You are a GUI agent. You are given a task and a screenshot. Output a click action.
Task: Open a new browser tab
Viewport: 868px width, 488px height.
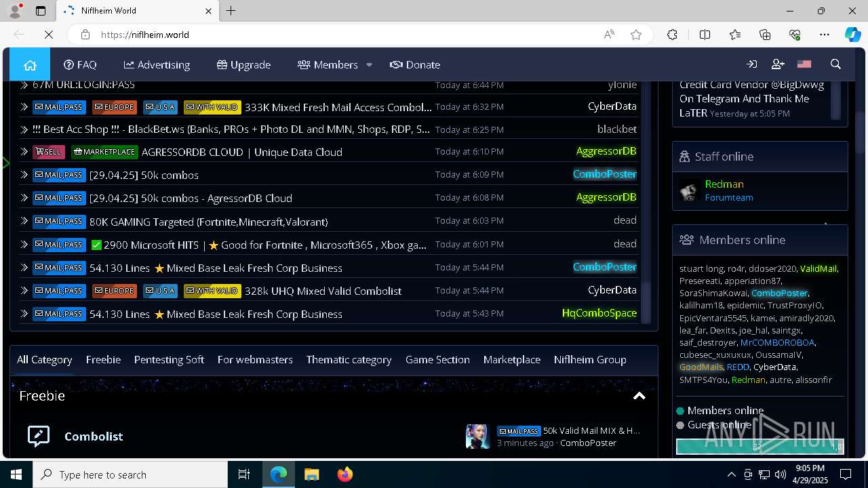pyautogui.click(x=231, y=11)
